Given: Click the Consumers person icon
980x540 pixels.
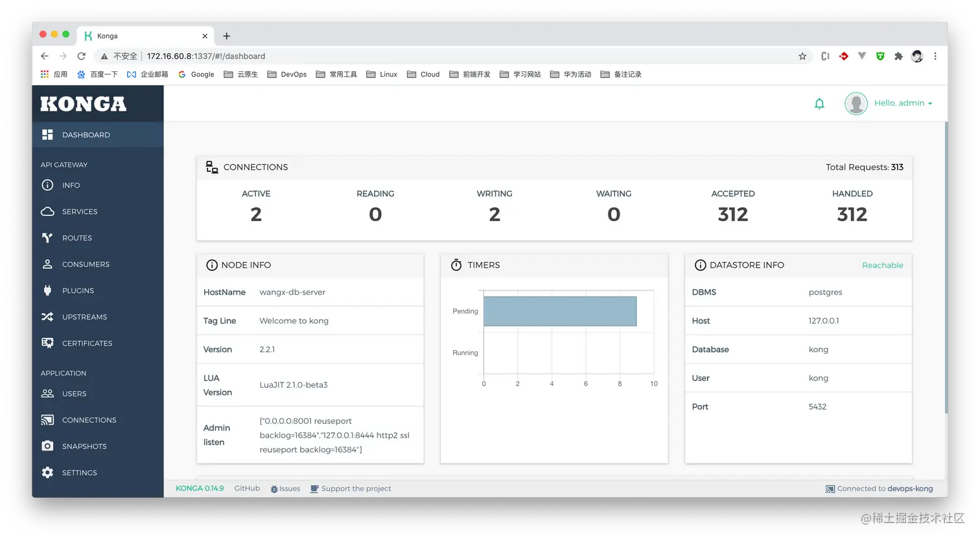Looking at the screenshot, I should coord(47,264).
